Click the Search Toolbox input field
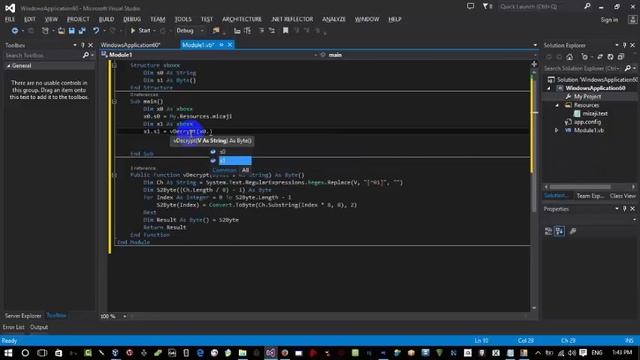This screenshot has width=640, height=360. click(43, 55)
